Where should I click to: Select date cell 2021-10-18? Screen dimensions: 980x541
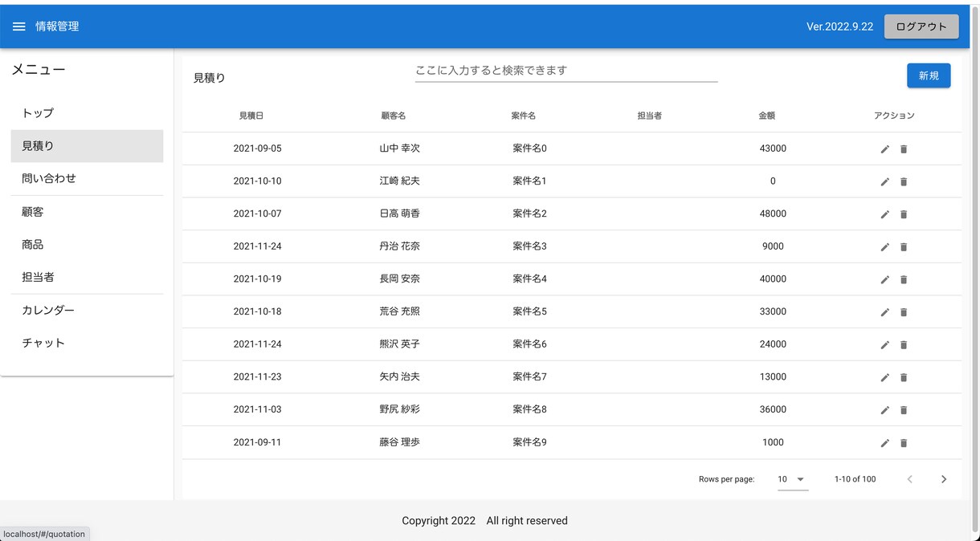[258, 311]
